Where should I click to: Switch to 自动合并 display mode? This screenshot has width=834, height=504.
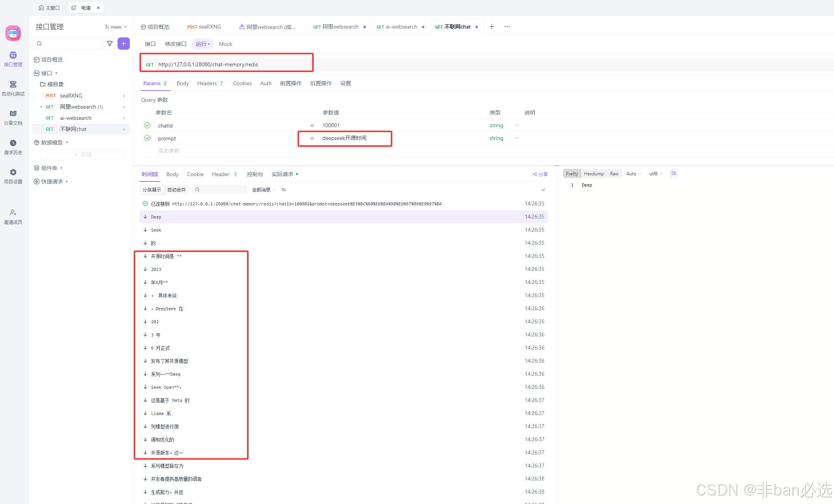click(177, 190)
